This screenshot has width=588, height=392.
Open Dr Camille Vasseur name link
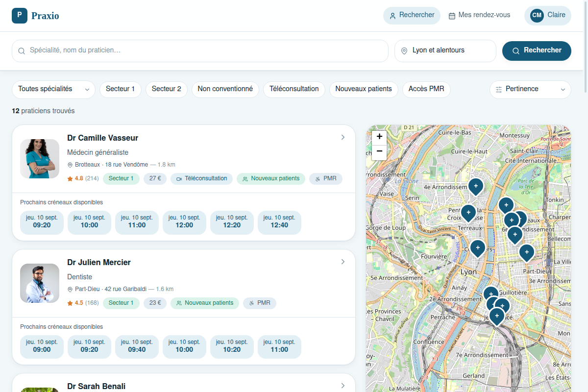click(x=103, y=138)
